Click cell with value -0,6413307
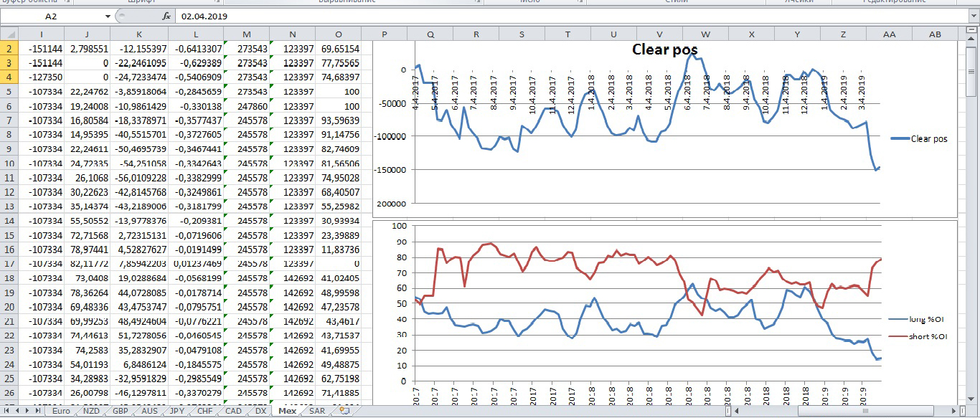 point(196,49)
